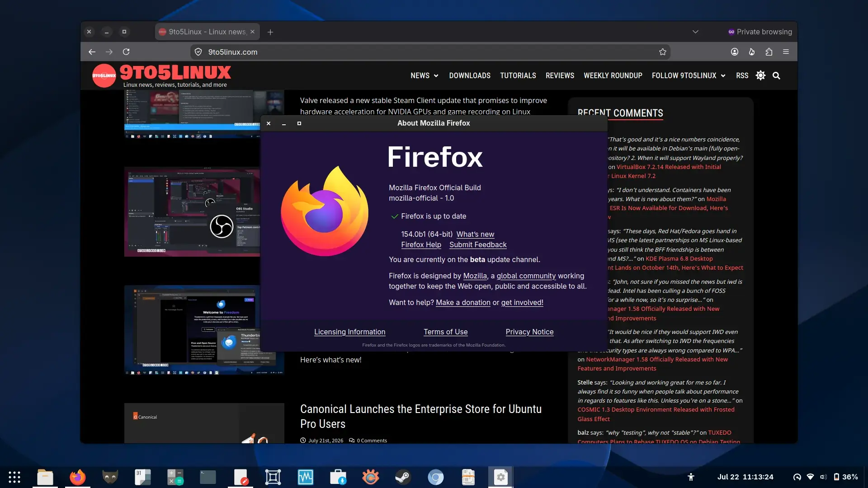
Task: Click the flame forget-data toolbar icon
Action: (x=752, y=52)
